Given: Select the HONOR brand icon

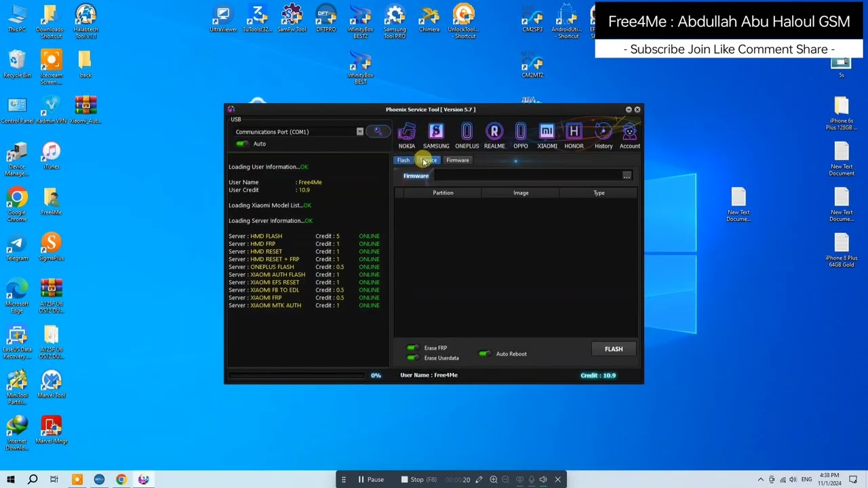Looking at the screenshot, I should pyautogui.click(x=574, y=136).
